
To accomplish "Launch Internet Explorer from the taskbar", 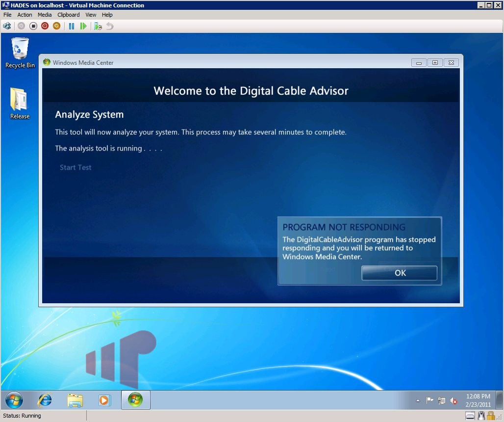I will 45,400.
